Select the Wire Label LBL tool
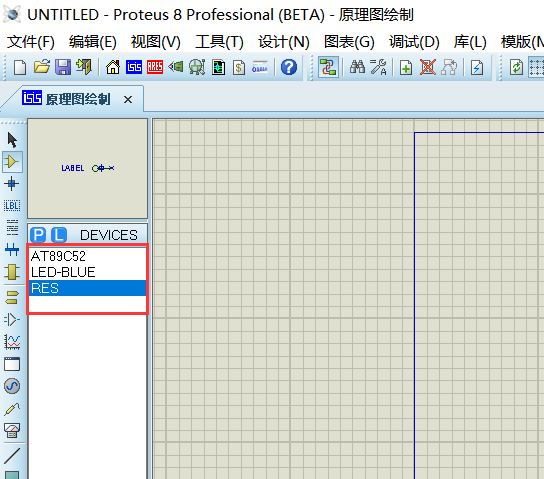Screen dimensions: 544x479 12,205
